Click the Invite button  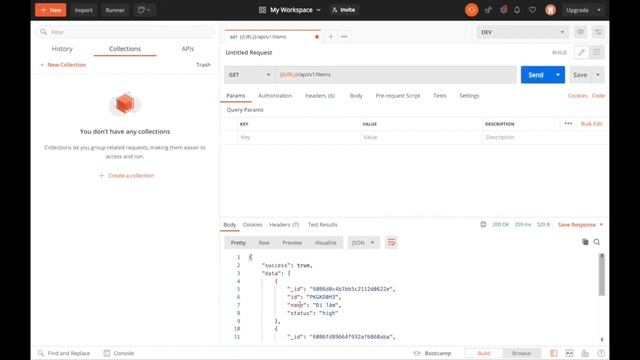pyautogui.click(x=344, y=10)
